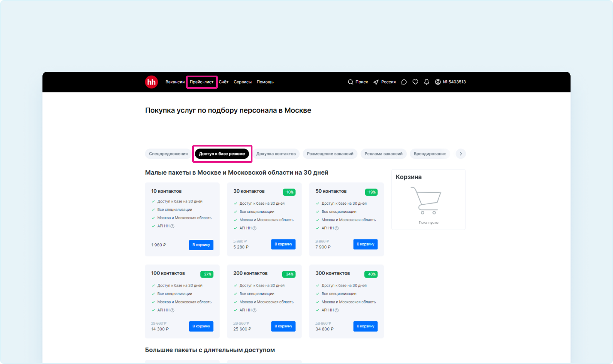This screenshot has height=364, width=613.
Task: Click the 300 контактов card title
Action: 333,273
